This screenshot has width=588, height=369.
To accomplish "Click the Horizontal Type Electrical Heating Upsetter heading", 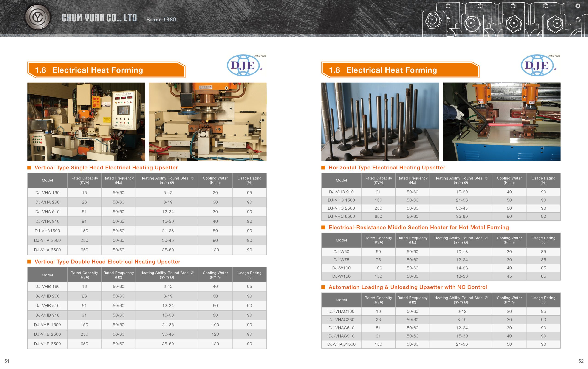I will pos(387,168).
